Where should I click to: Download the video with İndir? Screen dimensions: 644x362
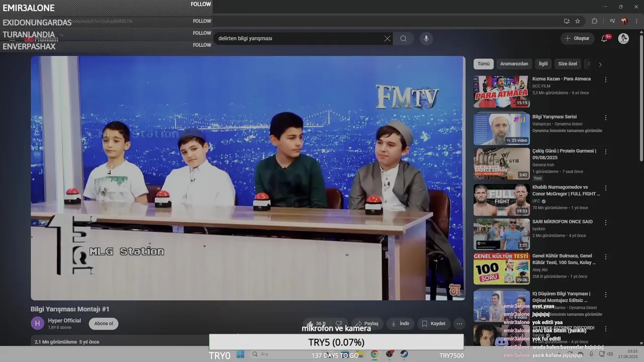[x=400, y=323]
